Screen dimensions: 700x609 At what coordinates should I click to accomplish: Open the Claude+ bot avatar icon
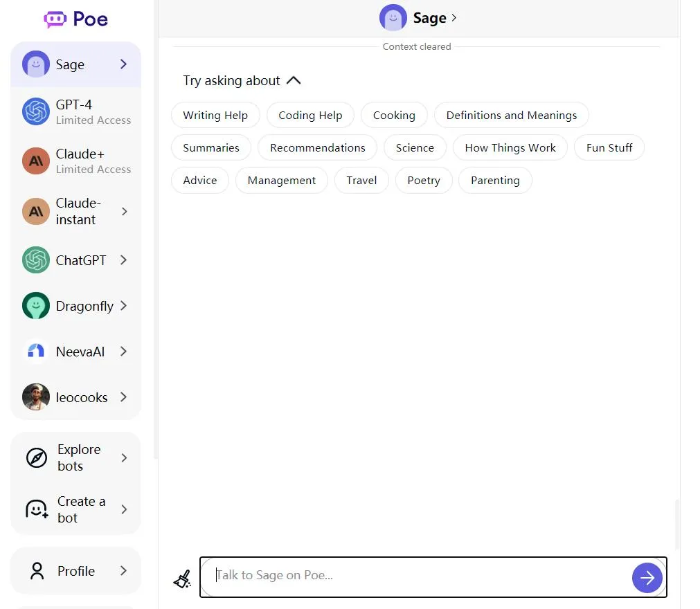pos(36,161)
